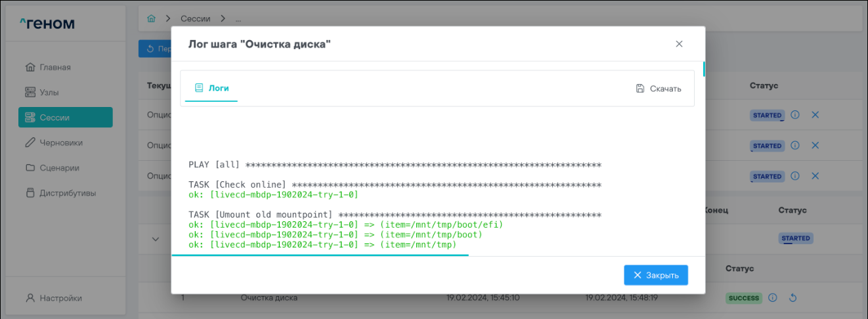Cancel the second STARTED session with X
The image size is (868, 319).
815,145
